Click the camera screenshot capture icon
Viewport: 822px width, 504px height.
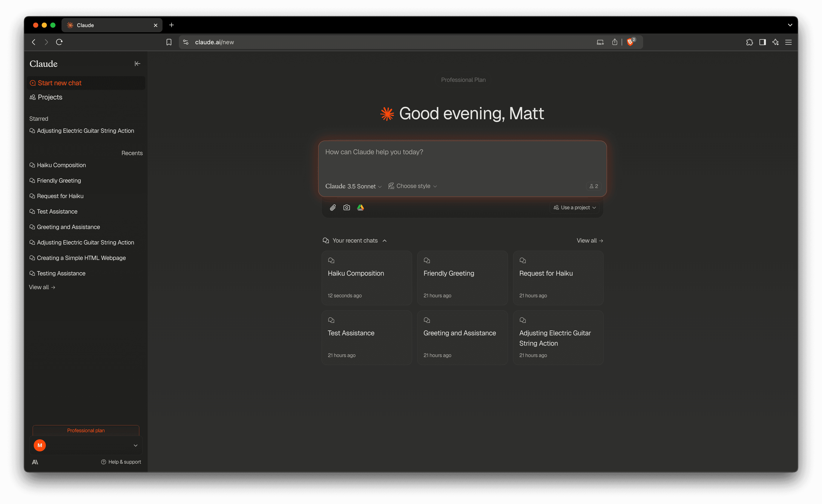click(347, 208)
